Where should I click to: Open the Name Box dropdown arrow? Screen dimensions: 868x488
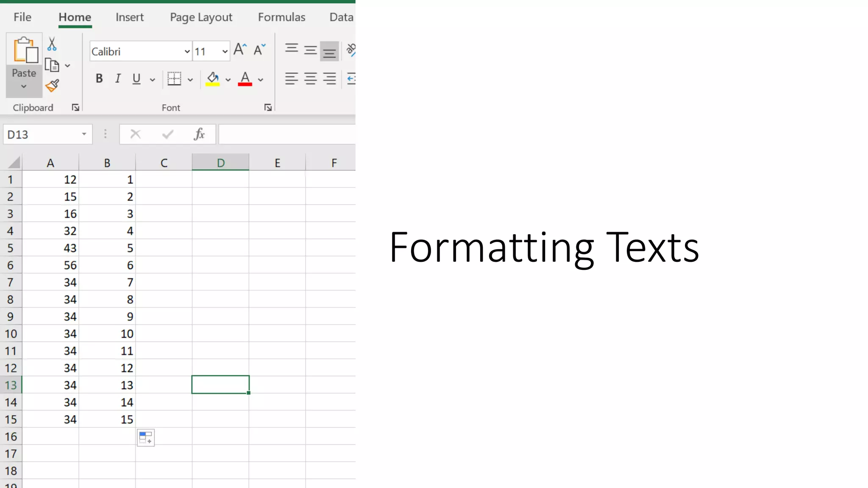pyautogui.click(x=84, y=134)
